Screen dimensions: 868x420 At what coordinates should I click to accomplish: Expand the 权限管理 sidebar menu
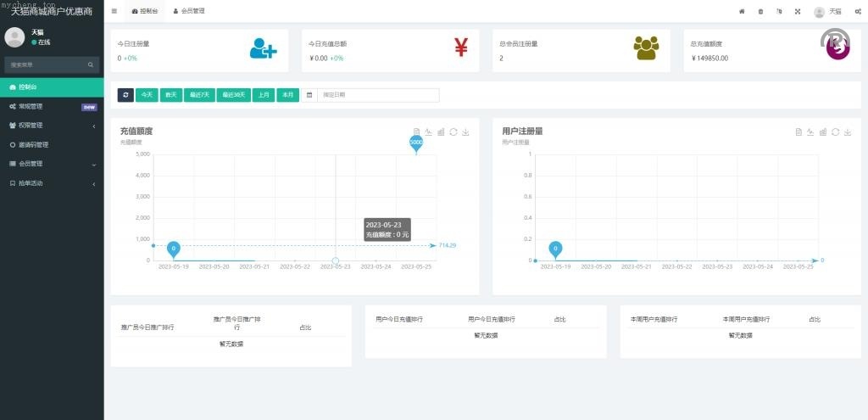51,126
